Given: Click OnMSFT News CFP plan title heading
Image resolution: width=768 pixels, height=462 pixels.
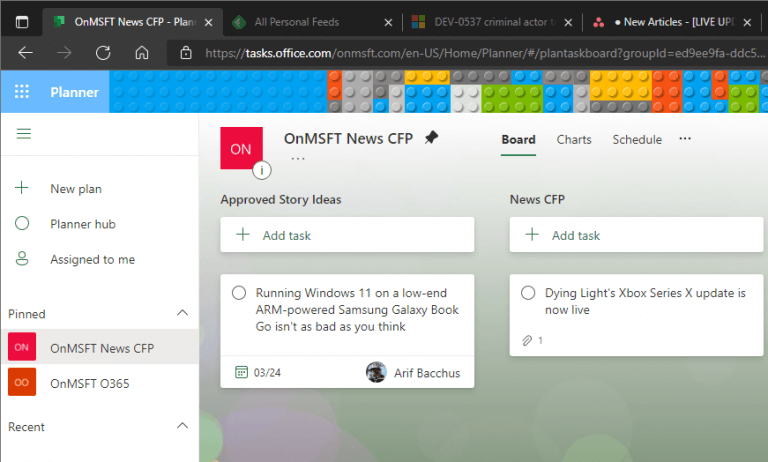Looking at the screenshot, I should click(348, 139).
